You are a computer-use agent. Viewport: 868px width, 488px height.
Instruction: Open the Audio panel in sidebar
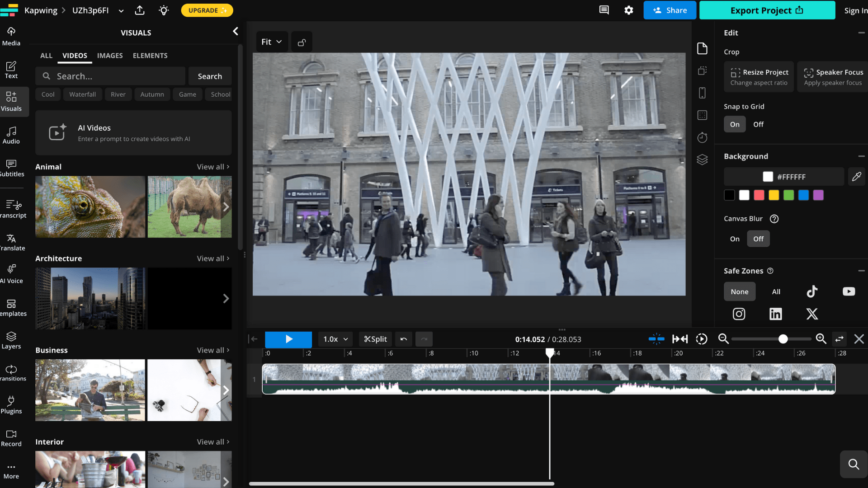point(11,135)
